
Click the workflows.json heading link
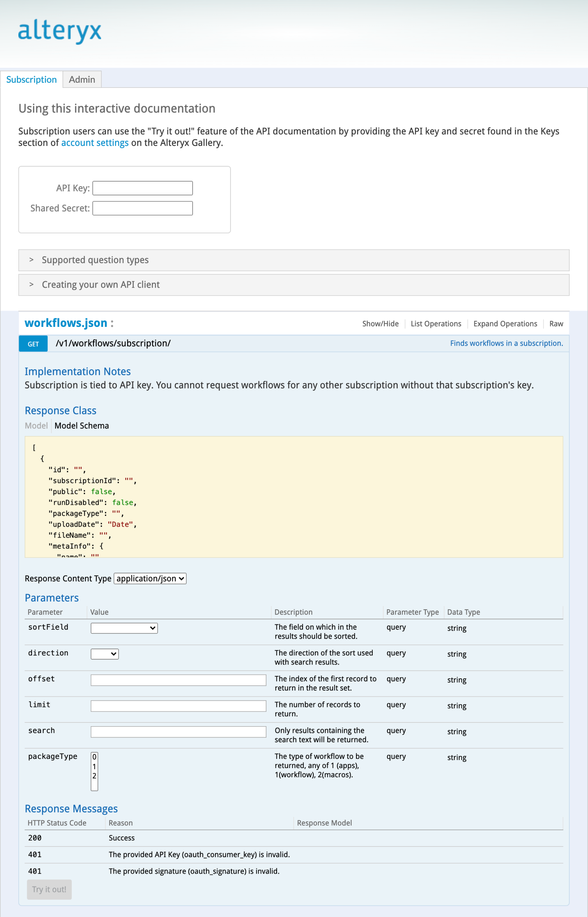coord(66,323)
